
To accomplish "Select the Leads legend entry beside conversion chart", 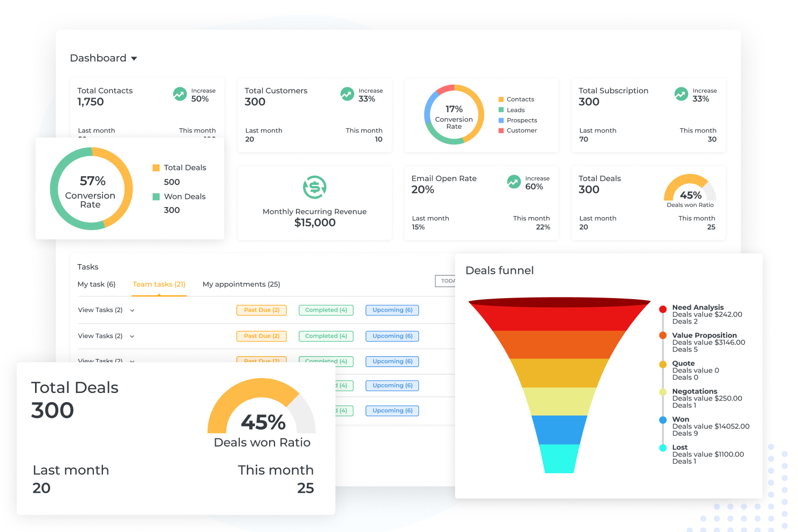I will pos(512,109).
